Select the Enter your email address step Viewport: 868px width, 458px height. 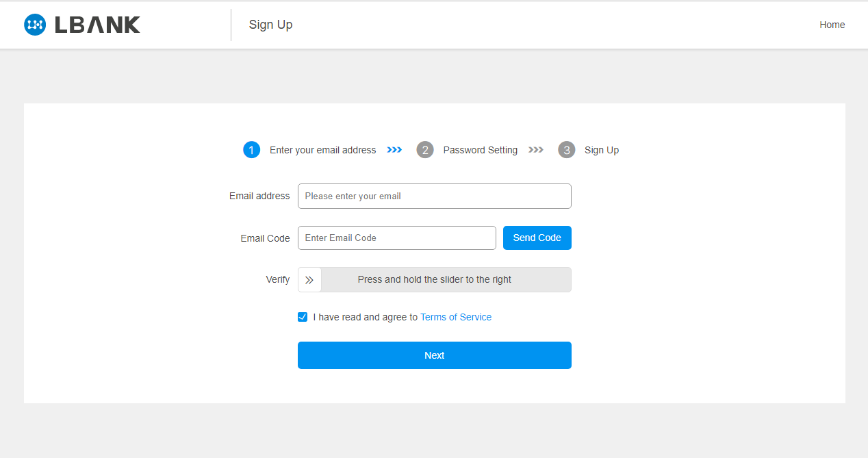(x=322, y=150)
